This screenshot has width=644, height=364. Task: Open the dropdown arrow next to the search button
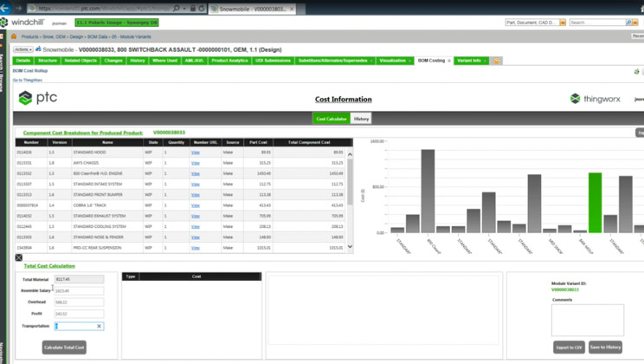point(635,23)
